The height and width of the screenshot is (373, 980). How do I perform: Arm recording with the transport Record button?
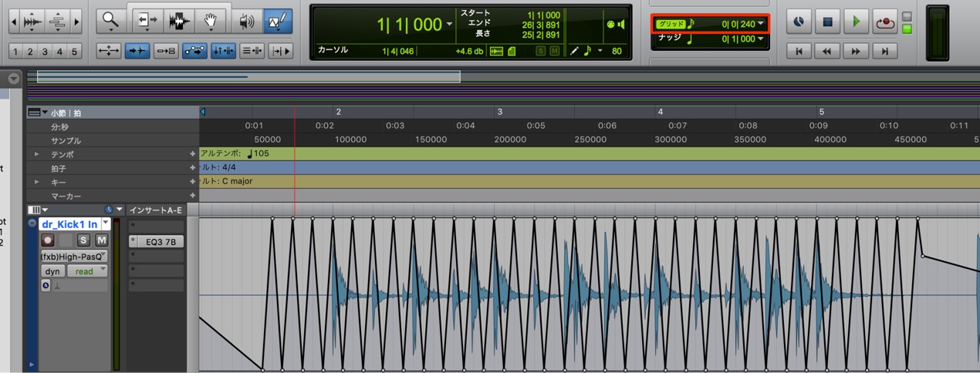pyautogui.click(x=885, y=22)
